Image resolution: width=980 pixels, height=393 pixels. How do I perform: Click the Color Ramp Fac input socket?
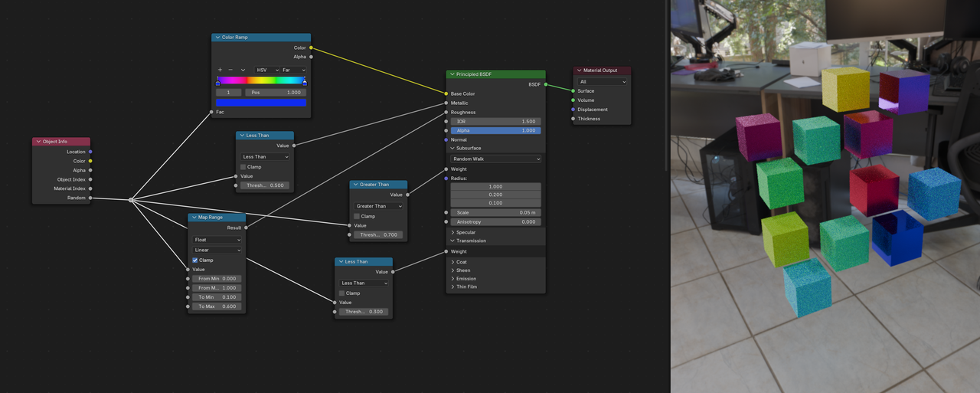click(212, 112)
